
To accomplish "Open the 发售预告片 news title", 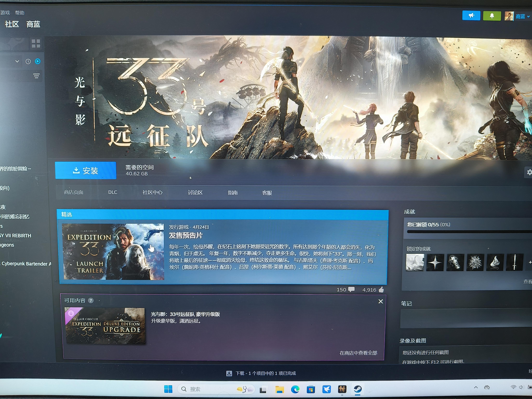I will pos(186,235).
